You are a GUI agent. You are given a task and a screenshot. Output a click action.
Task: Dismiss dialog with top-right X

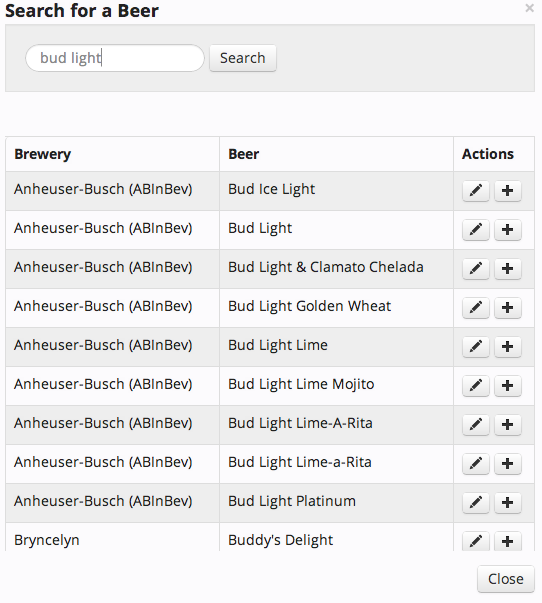click(x=529, y=8)
